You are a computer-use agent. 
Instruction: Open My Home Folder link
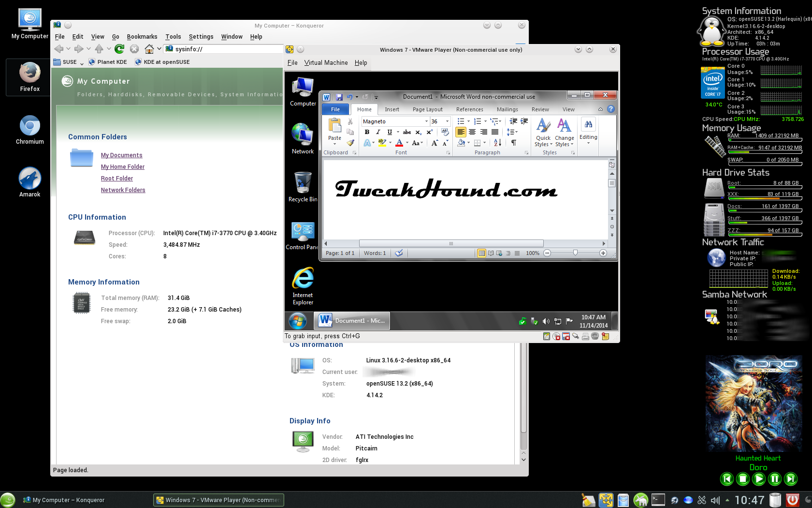pyautogui.click(x=123, y=167)
